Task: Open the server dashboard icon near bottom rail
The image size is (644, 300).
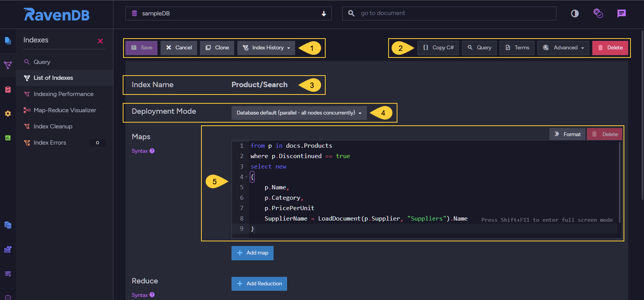Action: point(8,274)
